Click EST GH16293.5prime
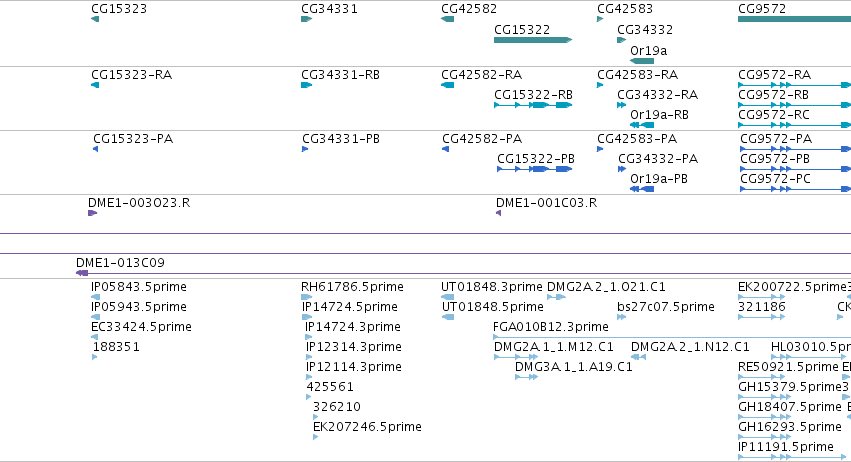The width and height of the screenshot is (851, 462). pos(790,427)
